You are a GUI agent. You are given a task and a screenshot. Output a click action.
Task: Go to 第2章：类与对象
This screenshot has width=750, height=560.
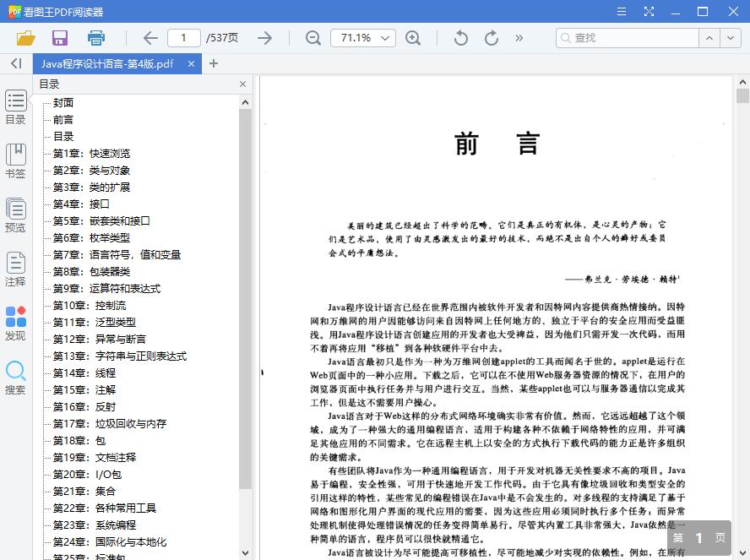[x=91, y=171]
